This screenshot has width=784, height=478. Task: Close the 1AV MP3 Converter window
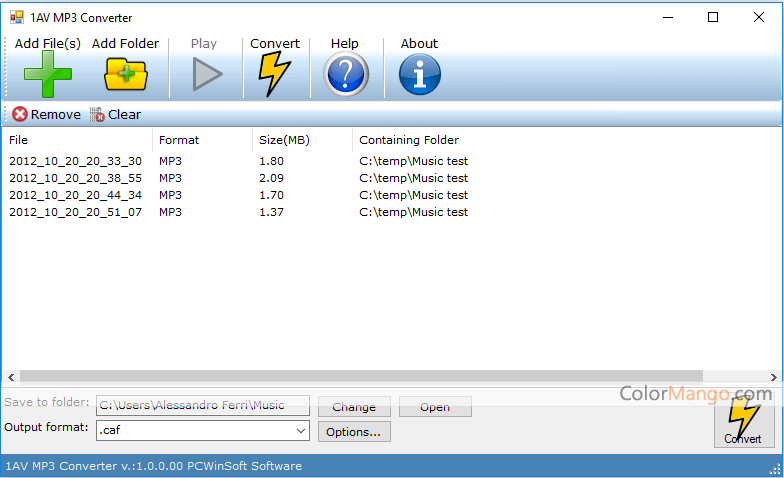pyautogui.click(x=758, y=18)
